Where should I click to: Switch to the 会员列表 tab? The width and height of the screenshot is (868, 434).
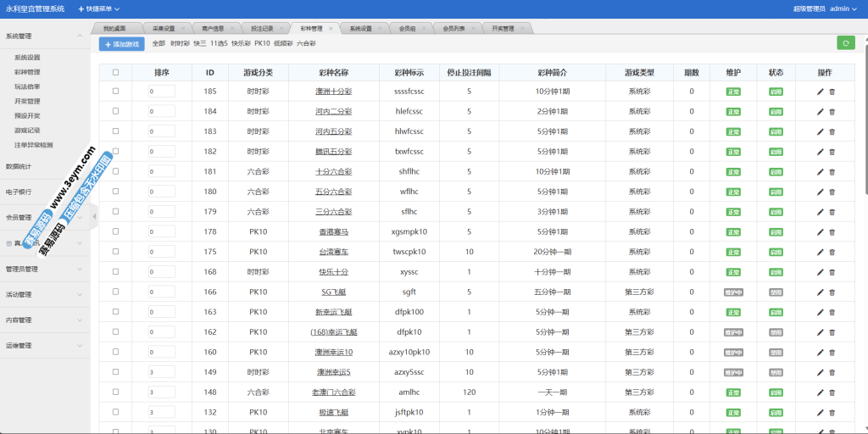tap(455, 28)
